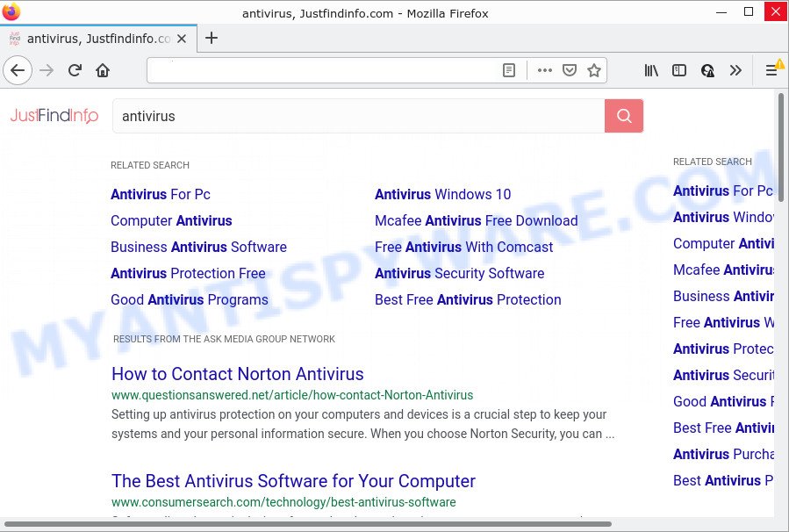Click the red search magnifier button

coord(624,116)
